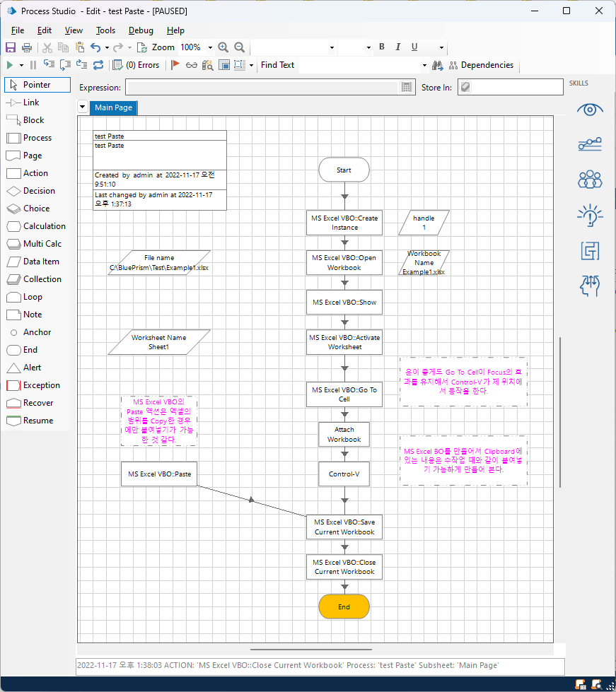Click the Restart debug icon
The width and height of the screenshot is (616, 692).
(x=98, y=65)
